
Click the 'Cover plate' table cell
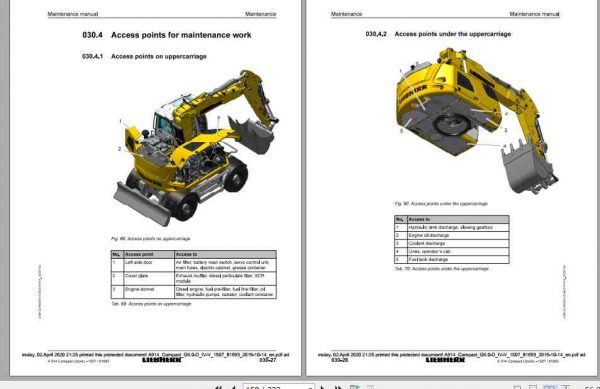(149, 278)
